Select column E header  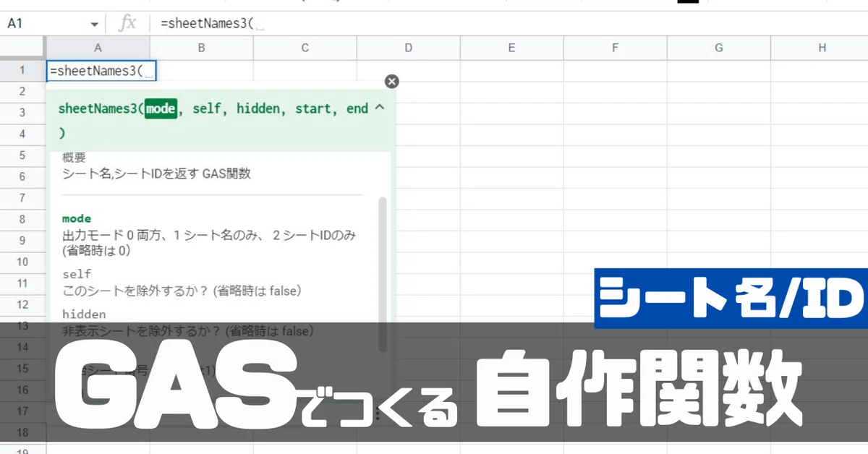(x=512, y=48)
